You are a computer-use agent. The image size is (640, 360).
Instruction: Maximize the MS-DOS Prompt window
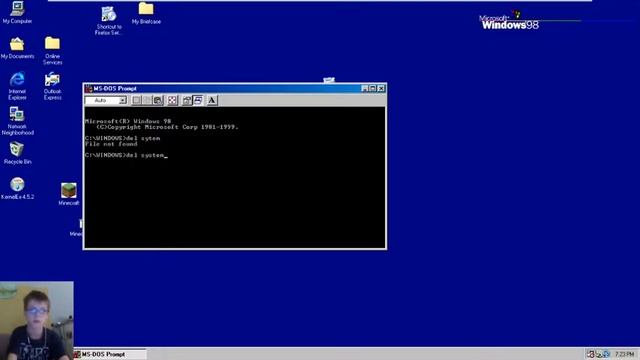tap(373, 89)
